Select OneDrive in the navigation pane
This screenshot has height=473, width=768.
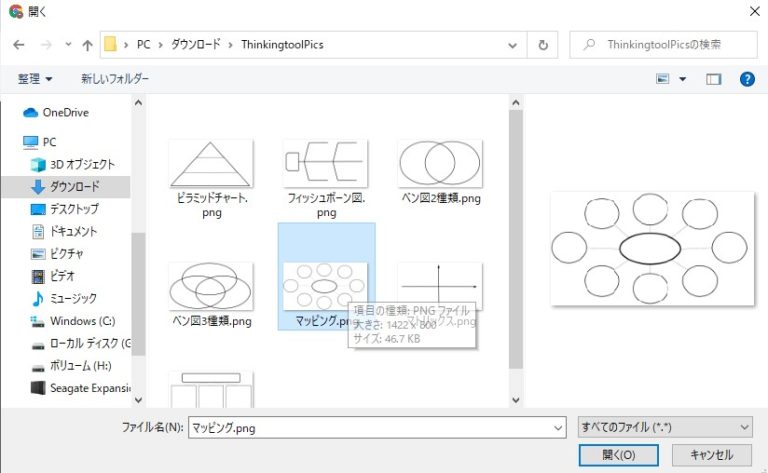pyautogui.click(x=65, y=112)
